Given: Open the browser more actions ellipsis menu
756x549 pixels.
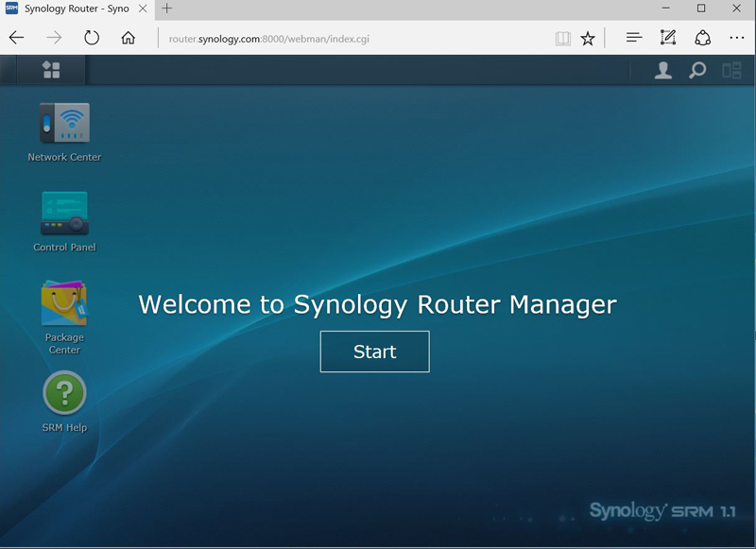Looking at the screenshot, I should [737, 38].
